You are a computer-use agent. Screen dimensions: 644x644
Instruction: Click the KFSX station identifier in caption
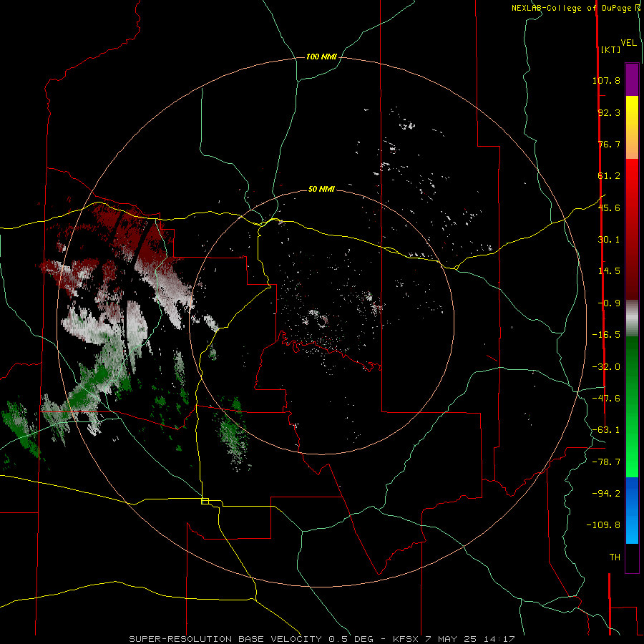click(x=406, y=639)
